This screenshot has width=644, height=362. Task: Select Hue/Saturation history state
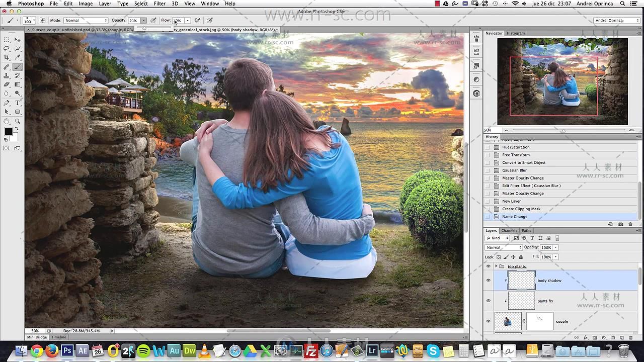tap(516, 147)
